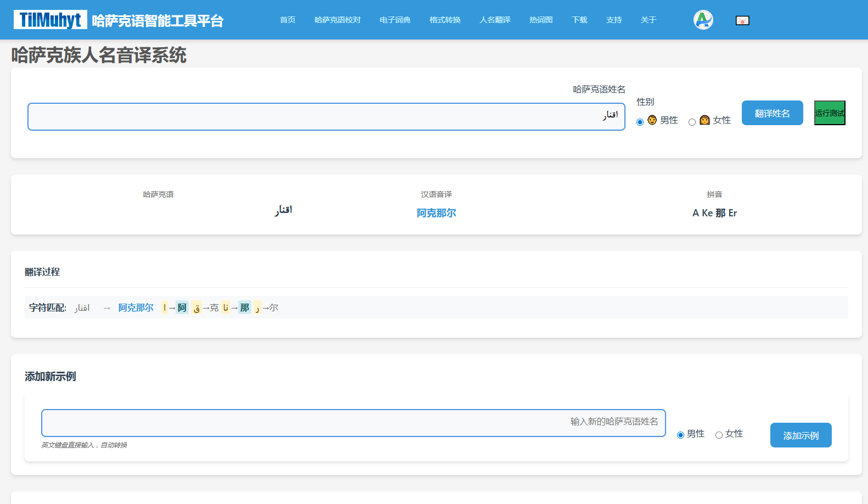Open the 首页 menu item

[288, 20]
